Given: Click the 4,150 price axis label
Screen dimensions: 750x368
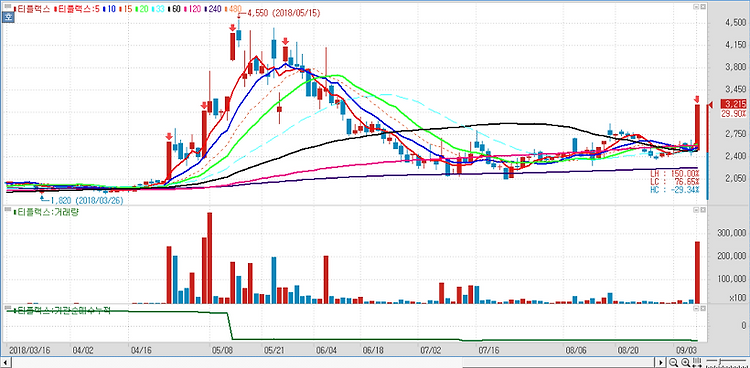Looking at the screenshot, I should 736,45.
